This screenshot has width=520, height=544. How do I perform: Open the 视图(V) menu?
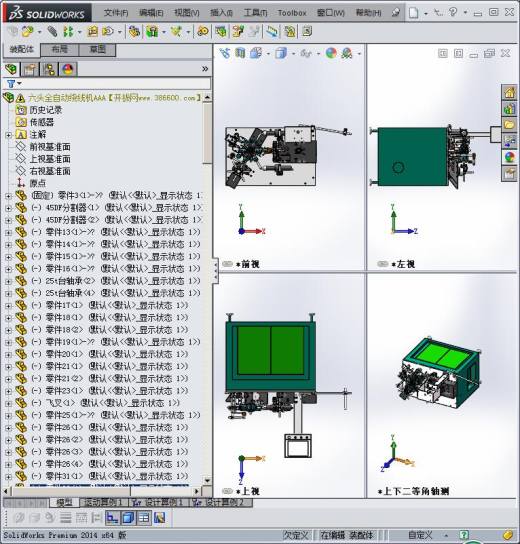point(187,13)
